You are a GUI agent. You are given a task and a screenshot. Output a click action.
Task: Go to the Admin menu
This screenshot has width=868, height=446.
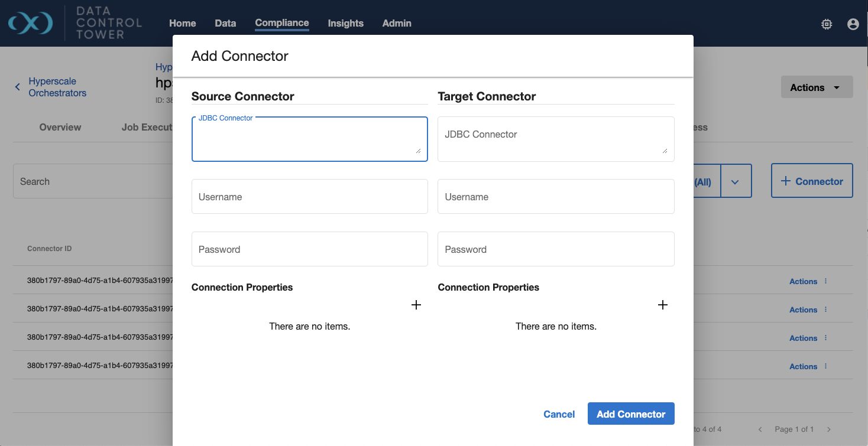coord(397,23)
